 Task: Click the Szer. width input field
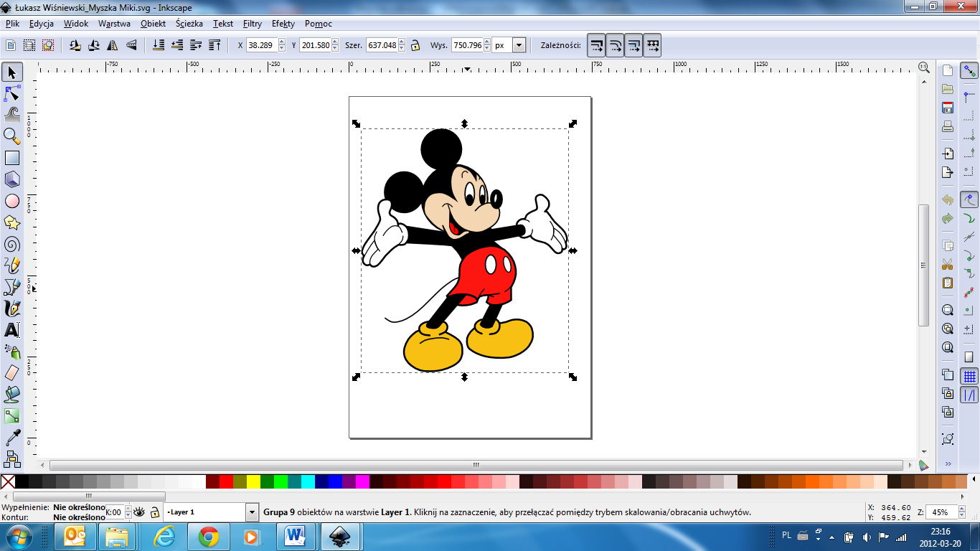click(x=381, y=45)
